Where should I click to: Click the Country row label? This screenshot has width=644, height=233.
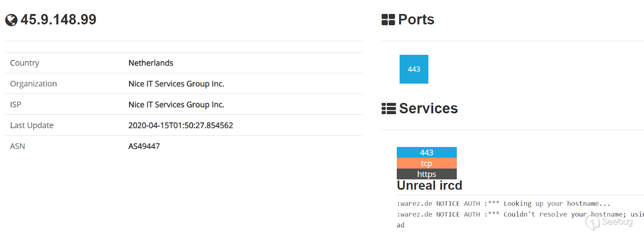tap(25, 63)
